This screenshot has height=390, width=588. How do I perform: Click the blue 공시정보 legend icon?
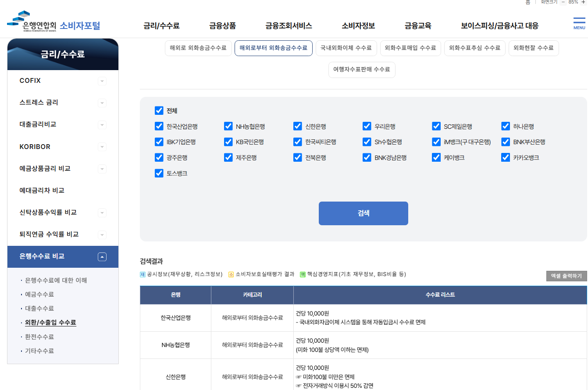click(x=143, y=274)
